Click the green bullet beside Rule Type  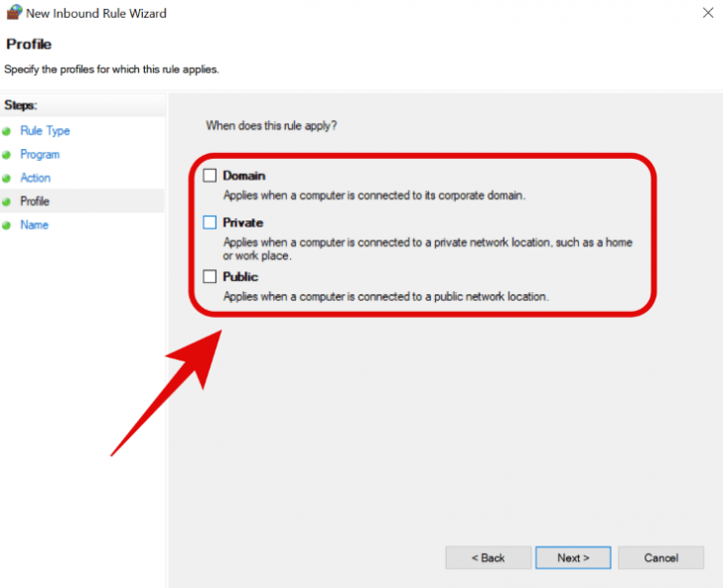6,131
